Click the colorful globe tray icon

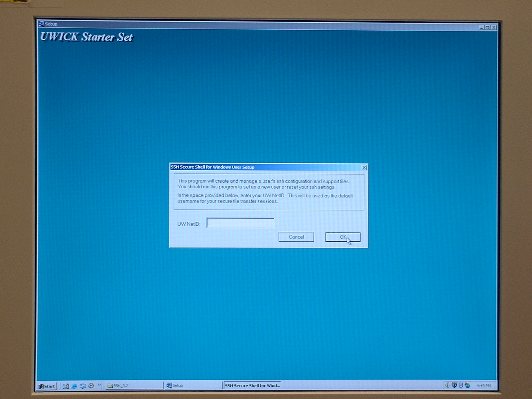467,385
